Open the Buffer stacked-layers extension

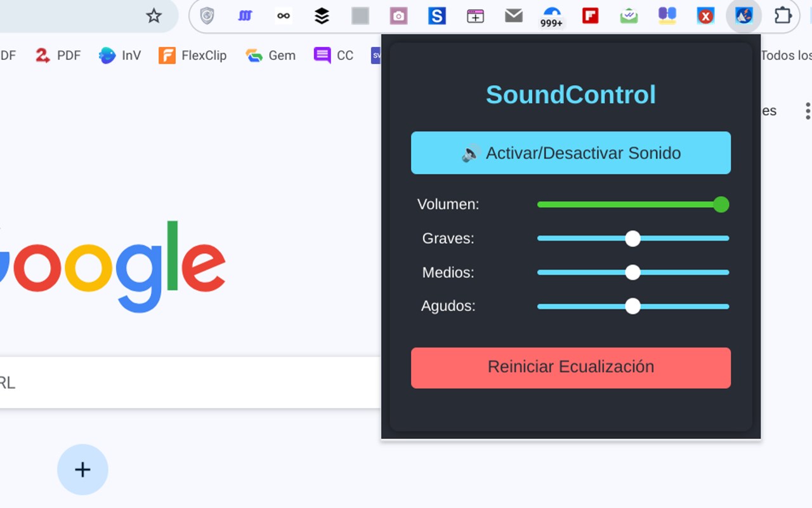pos(322,16)
